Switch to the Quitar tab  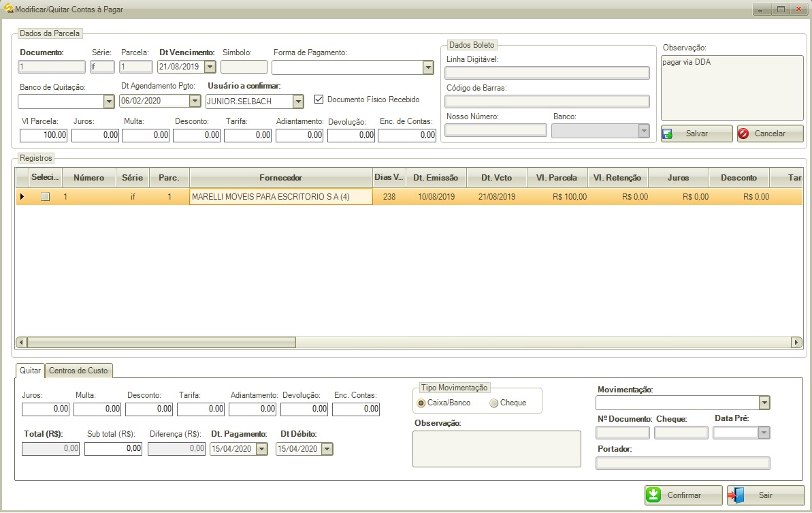[x=30, y=371]
